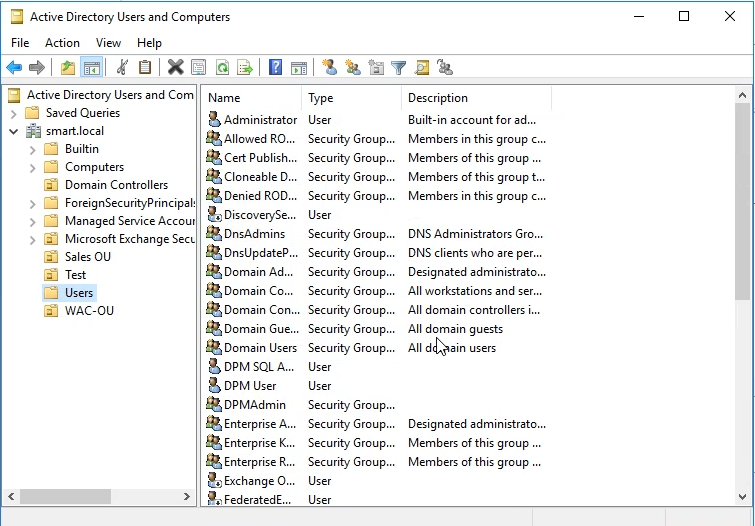
Task: Click Add selected objects to group icon
Action: coord(445,68)
